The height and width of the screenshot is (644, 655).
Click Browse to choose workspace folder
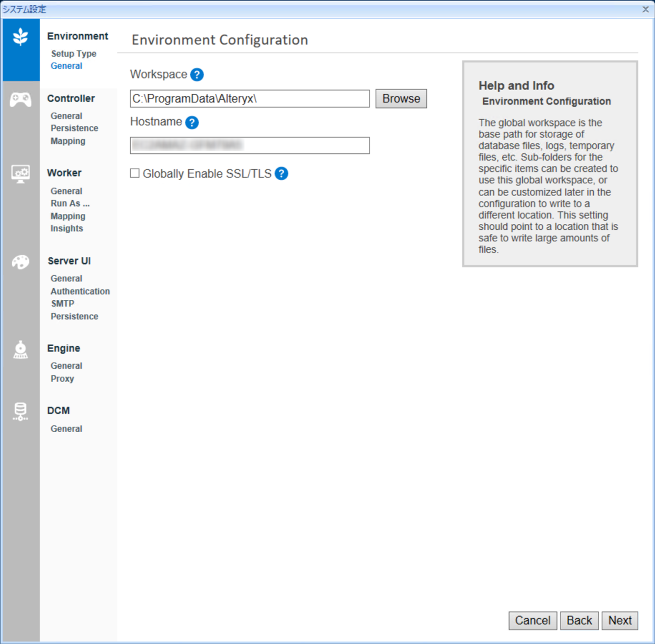pyautogui.click(x=400, y=99)
